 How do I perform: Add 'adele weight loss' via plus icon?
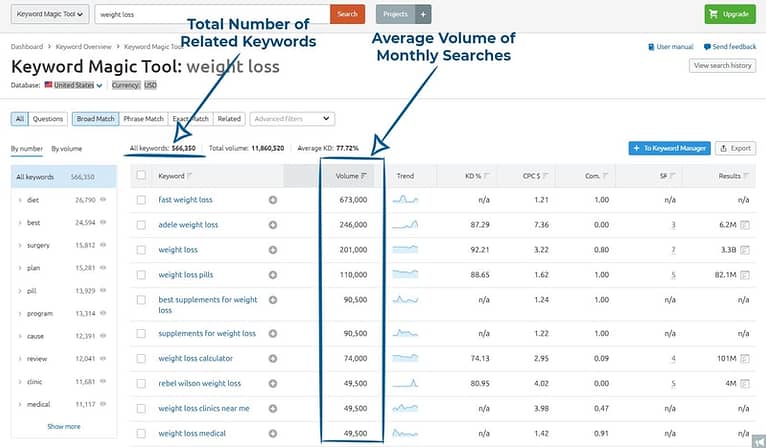pos(273,225)
